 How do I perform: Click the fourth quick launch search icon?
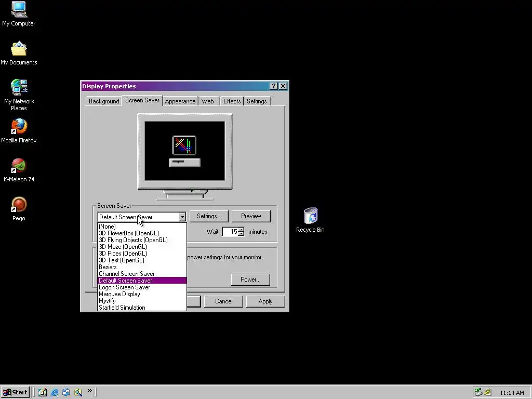pos(78,392)
